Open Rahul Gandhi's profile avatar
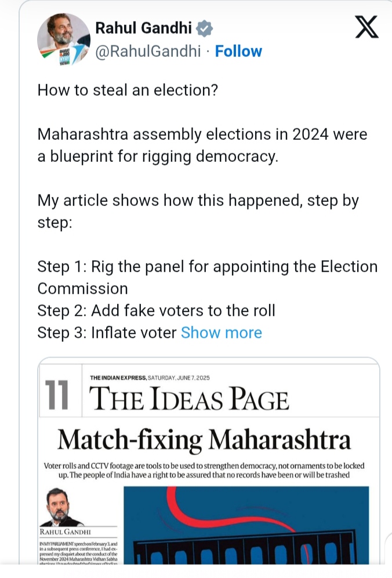This screenshot has width=392, height=578. click(64, 39)
